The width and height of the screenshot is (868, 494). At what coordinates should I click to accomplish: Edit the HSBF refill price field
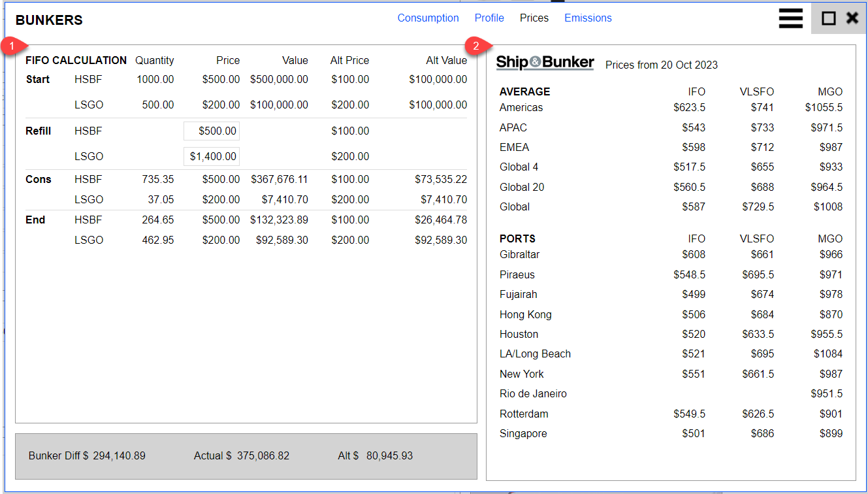212,131
